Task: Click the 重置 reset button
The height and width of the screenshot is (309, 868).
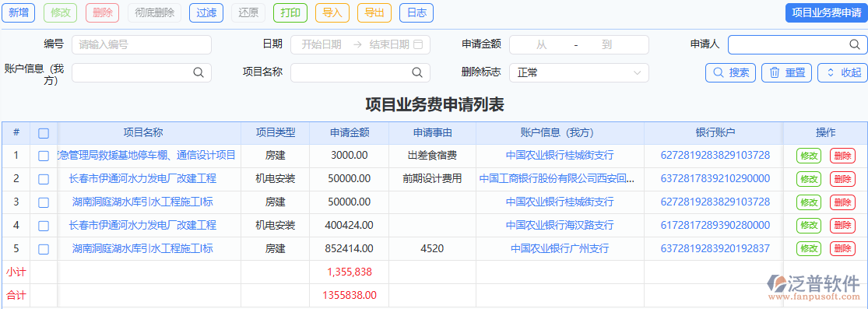Action: [786, 72]
